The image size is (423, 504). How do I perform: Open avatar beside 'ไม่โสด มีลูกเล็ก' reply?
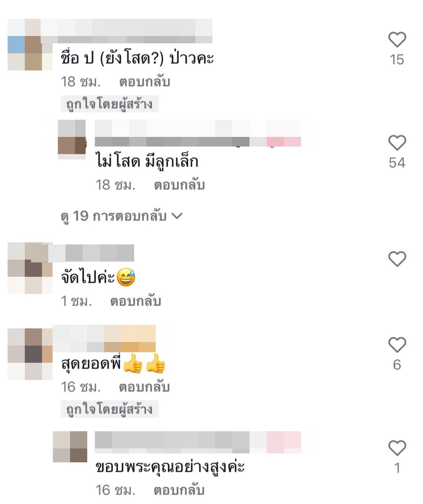[x=72, y=140]
